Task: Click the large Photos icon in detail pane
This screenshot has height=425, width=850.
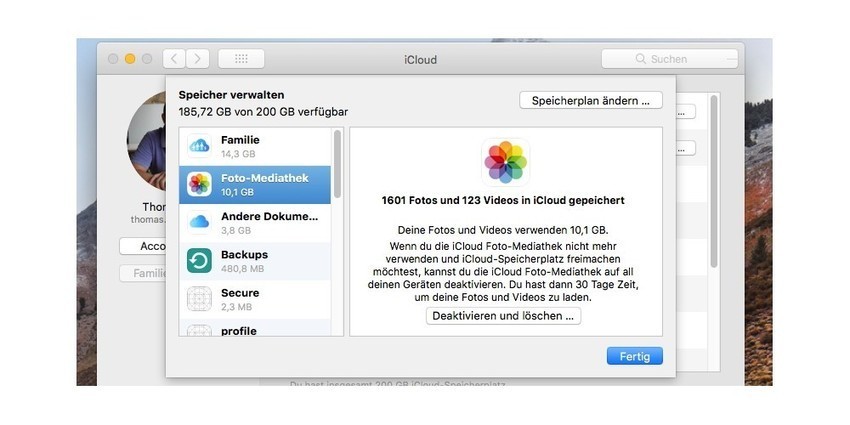Action: [506, 162]
